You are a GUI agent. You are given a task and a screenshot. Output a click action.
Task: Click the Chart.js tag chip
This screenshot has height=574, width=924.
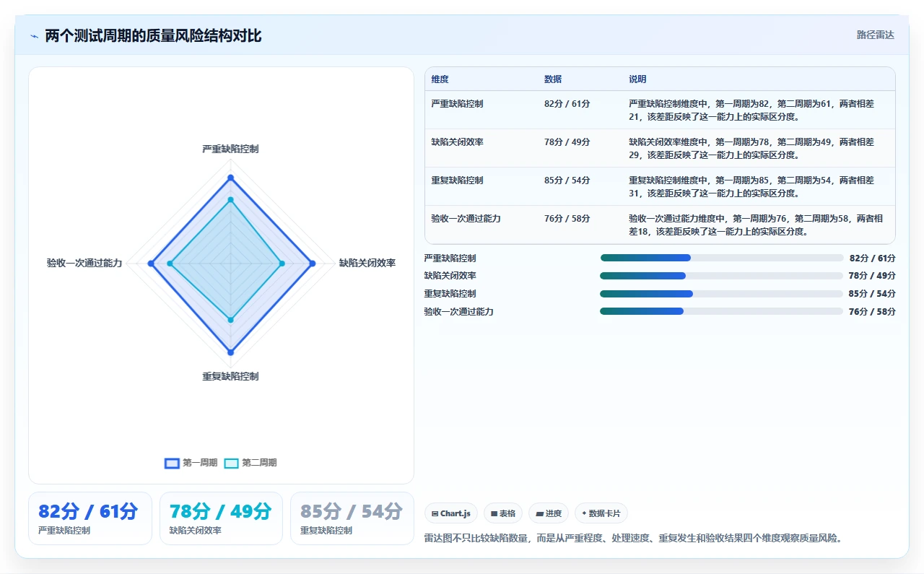(451, 513)
